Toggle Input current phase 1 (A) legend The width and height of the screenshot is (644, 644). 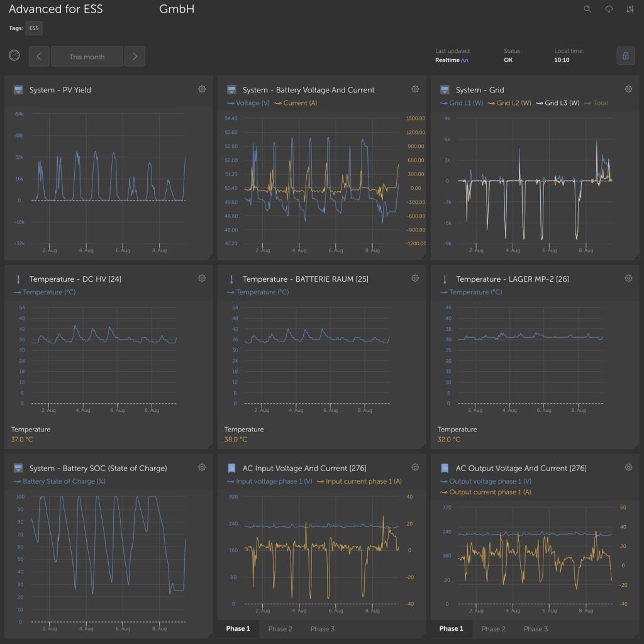click(x=359, y=481)
